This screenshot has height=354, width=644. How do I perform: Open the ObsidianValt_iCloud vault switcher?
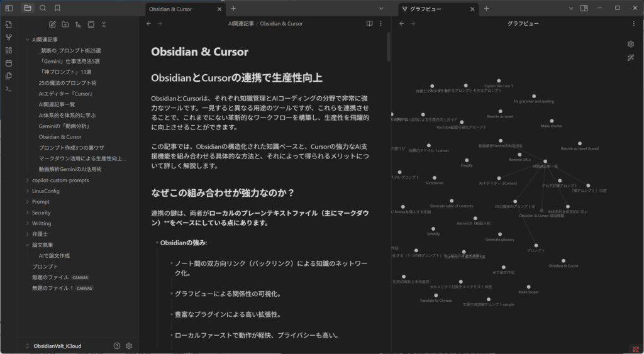(x=57, y=346)
